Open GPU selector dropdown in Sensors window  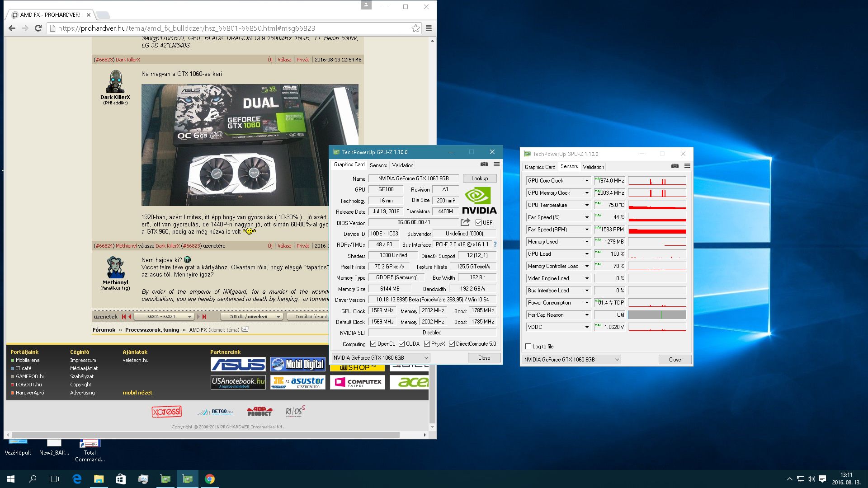coord(571,360)
